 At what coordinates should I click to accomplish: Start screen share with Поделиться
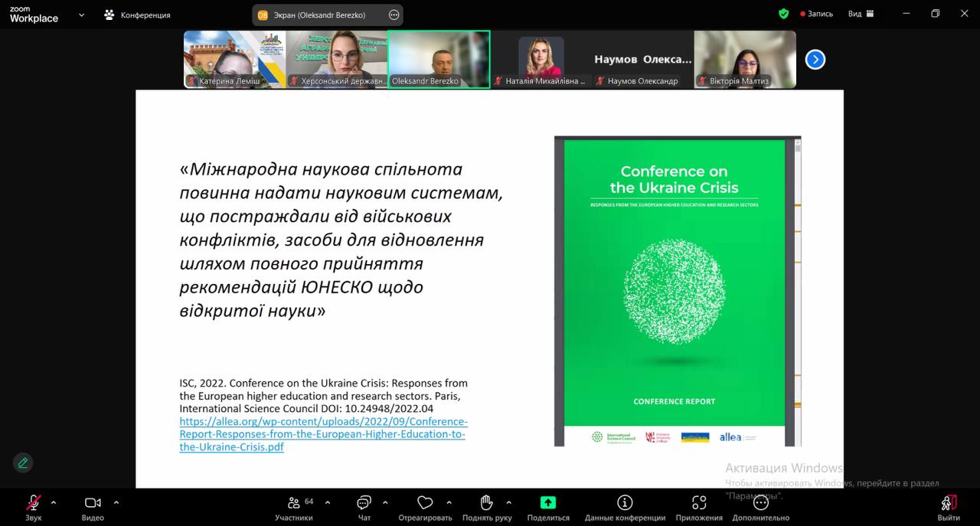pyautogui.click(x=548, y=508)
